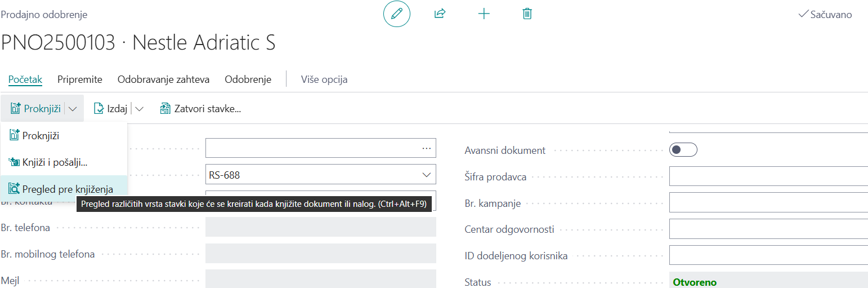Switch to the Pripremite tab
Image resolution: width=868 pixels, height=288 pixels.
click(80, 79)
